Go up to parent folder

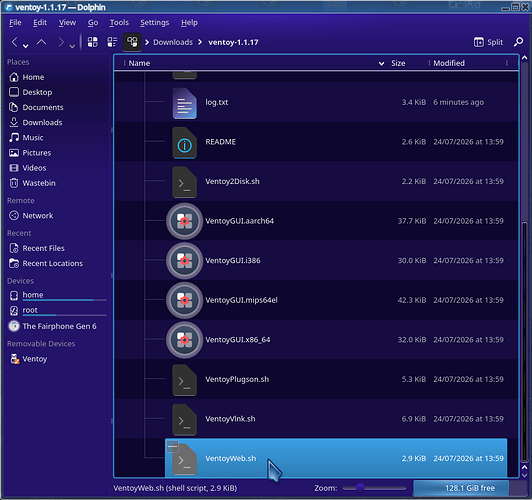click(x=41, y=42)
